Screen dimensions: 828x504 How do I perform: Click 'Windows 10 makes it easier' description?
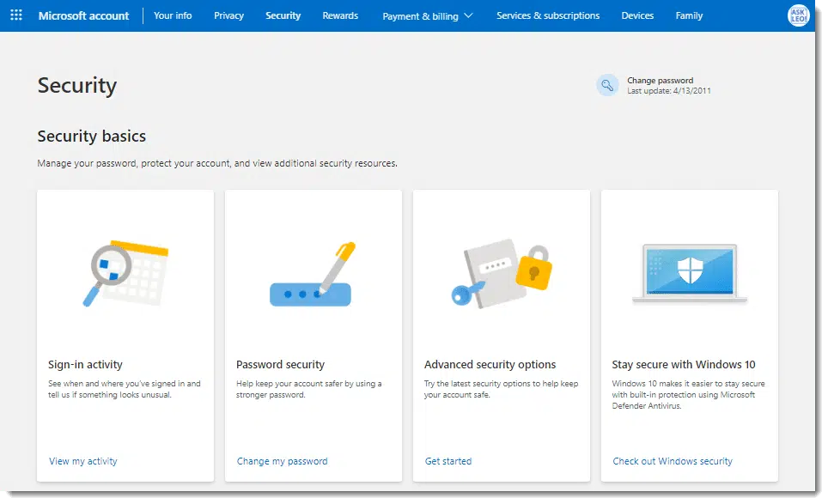pos(688,395)
